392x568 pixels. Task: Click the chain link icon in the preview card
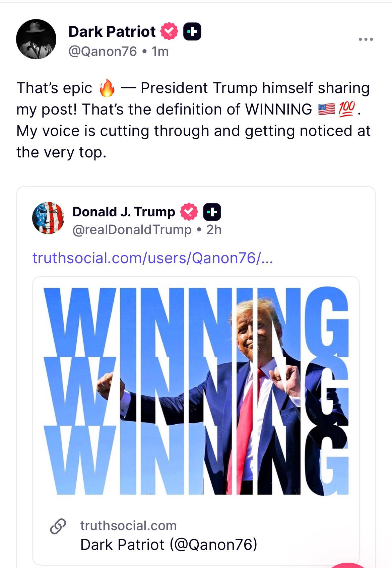click(x=58, y=526)
